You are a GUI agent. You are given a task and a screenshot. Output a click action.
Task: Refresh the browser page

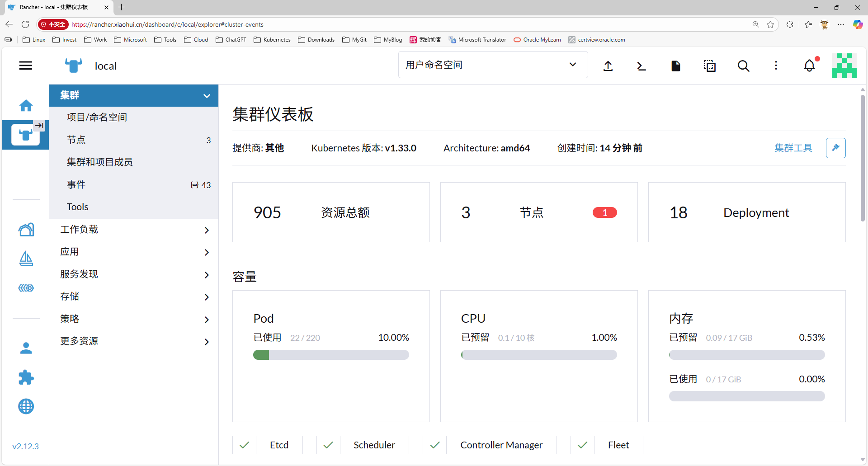pos(25,24)
